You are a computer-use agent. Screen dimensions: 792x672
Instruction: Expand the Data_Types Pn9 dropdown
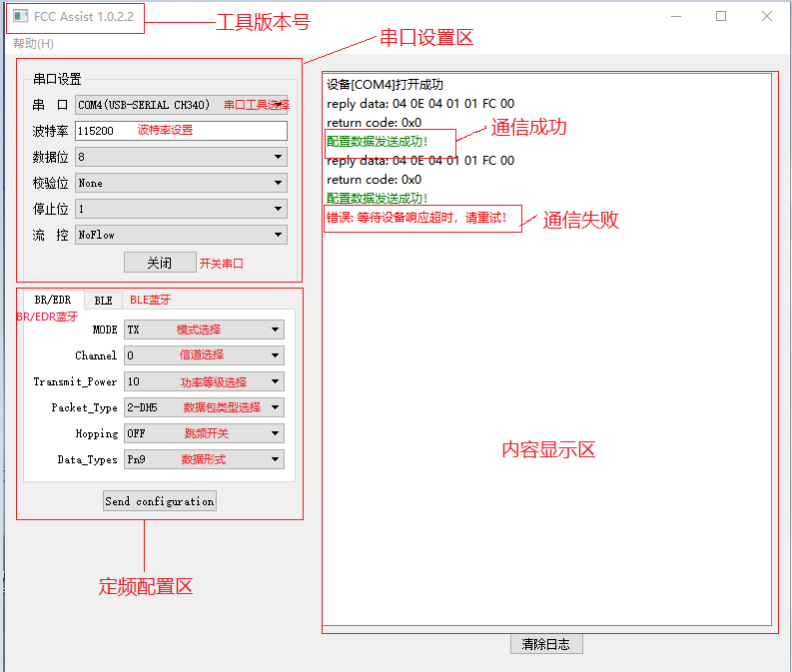[204, 459]
